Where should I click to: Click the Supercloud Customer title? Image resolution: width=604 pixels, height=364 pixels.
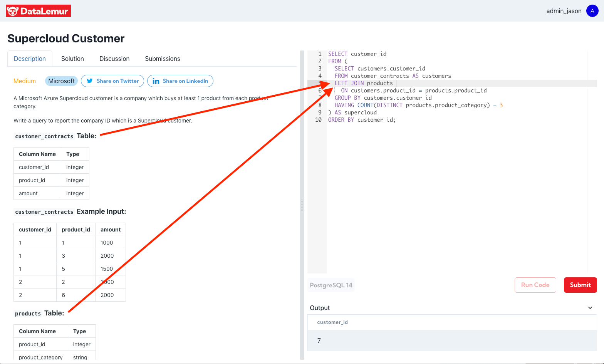[x=66, y=39]
